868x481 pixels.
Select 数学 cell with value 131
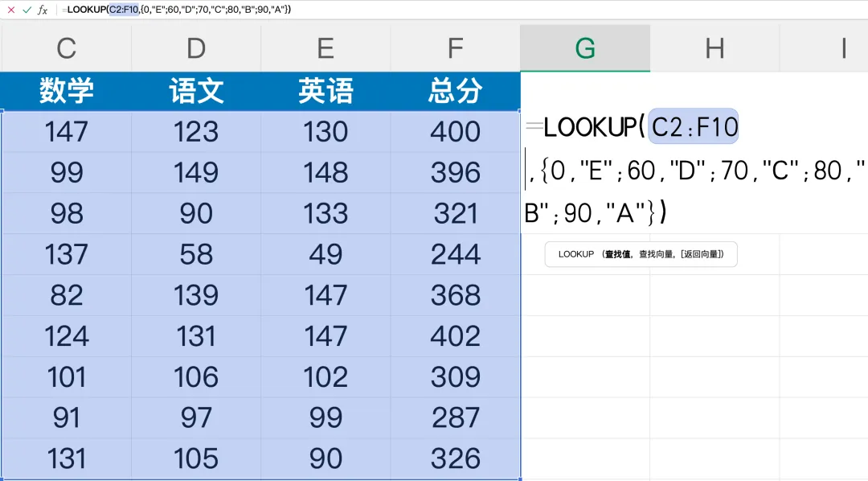click(67, 458)
